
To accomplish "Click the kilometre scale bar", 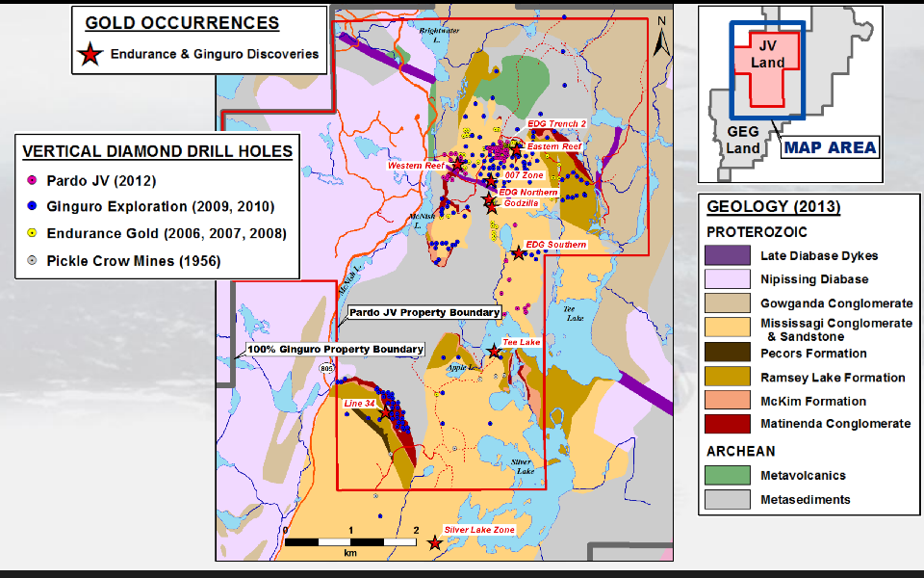I will (351, 541).
